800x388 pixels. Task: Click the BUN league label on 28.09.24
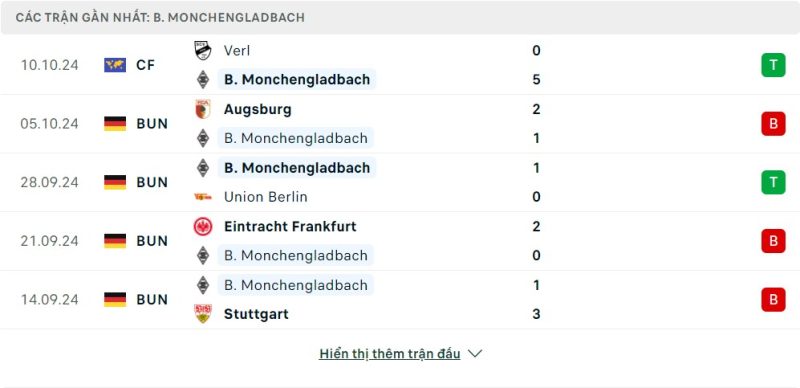point(152,182)
